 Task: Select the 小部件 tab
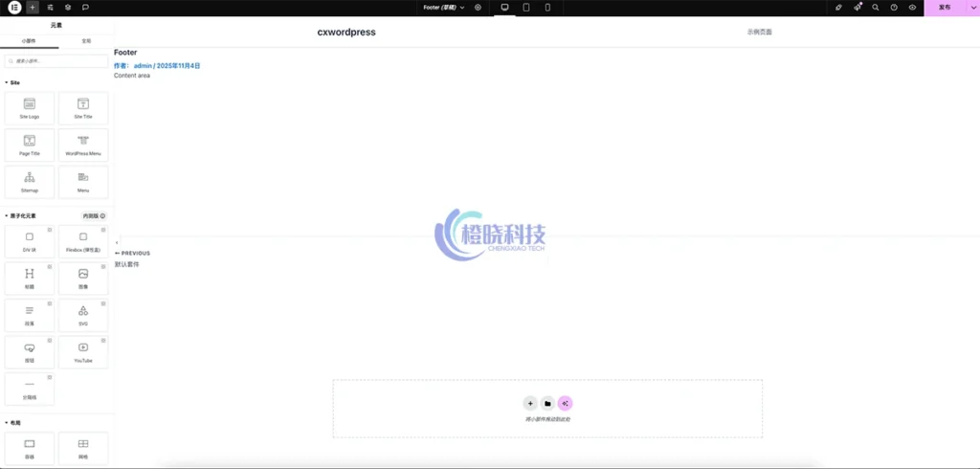(x=30, y=41)
